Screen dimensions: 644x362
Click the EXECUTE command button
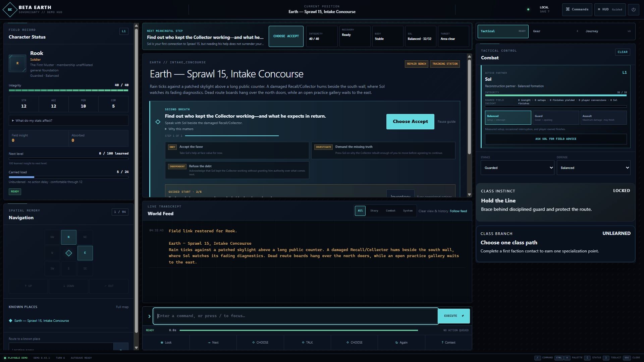click(454, 316)
